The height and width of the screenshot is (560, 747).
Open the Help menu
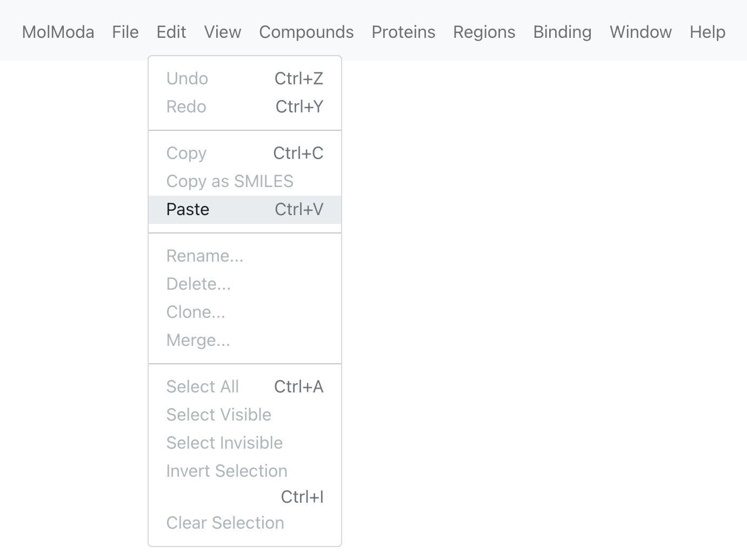(x=708, y=32)
